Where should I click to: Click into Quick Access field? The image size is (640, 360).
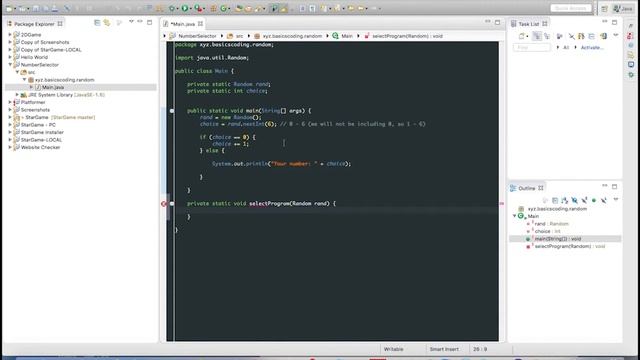click(571, 8)
